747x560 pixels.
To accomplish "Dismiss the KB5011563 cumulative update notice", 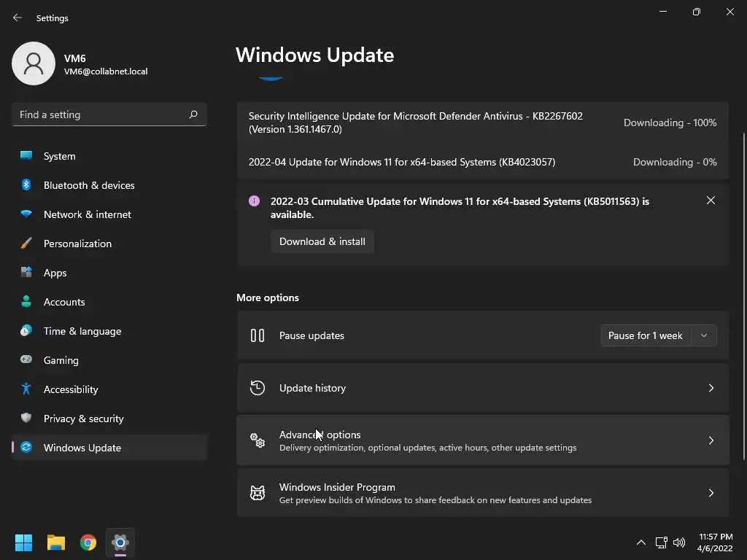I will coord(711,201).
